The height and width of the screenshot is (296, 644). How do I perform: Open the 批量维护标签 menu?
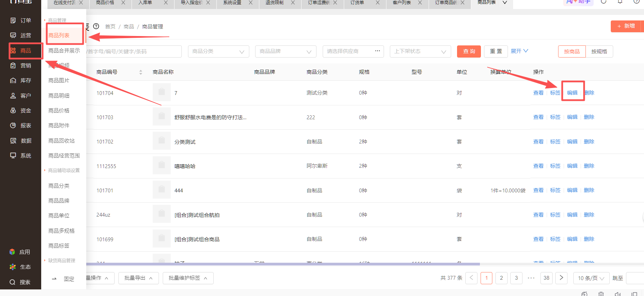188,278
